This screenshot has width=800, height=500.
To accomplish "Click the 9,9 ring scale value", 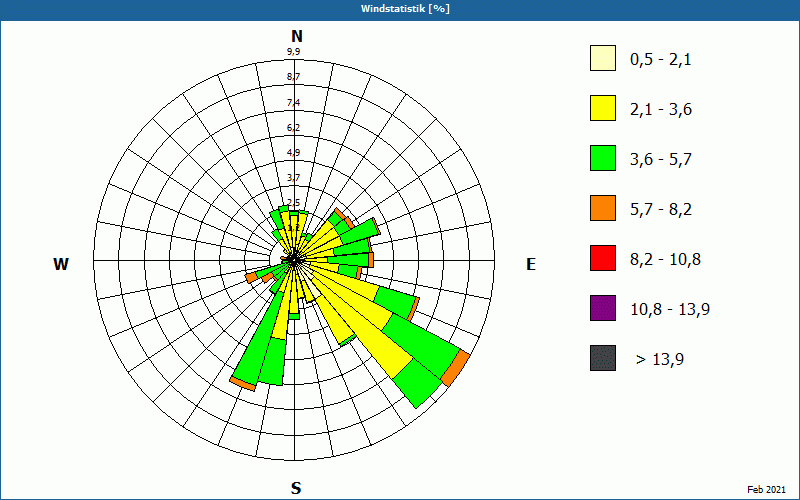I will point(293,52).
